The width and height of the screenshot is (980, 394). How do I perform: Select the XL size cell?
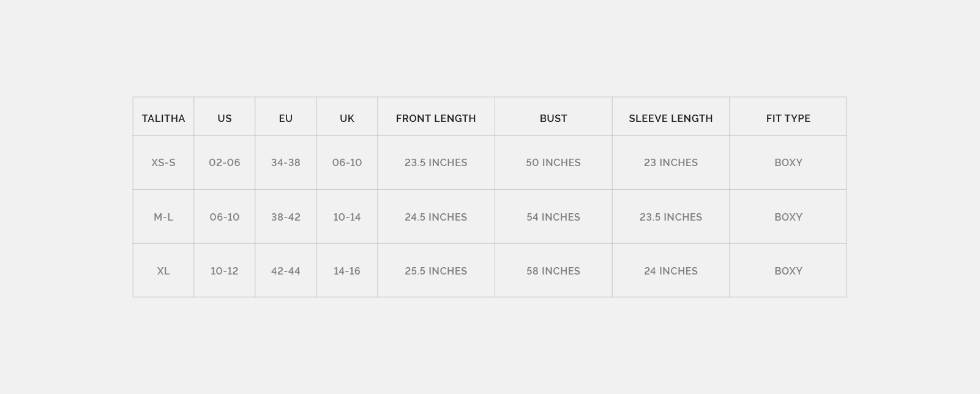[163, 271]
